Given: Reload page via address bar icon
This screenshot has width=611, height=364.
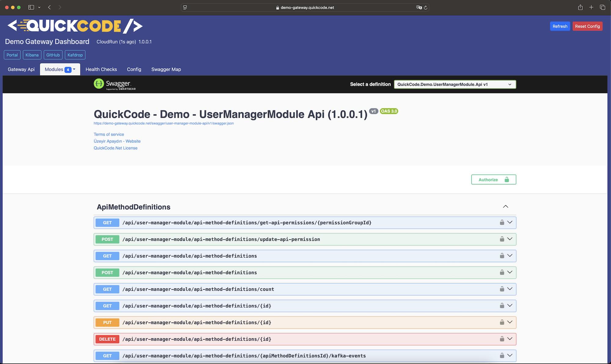Looking at the screenshot, I should click(x=426, y=8).
